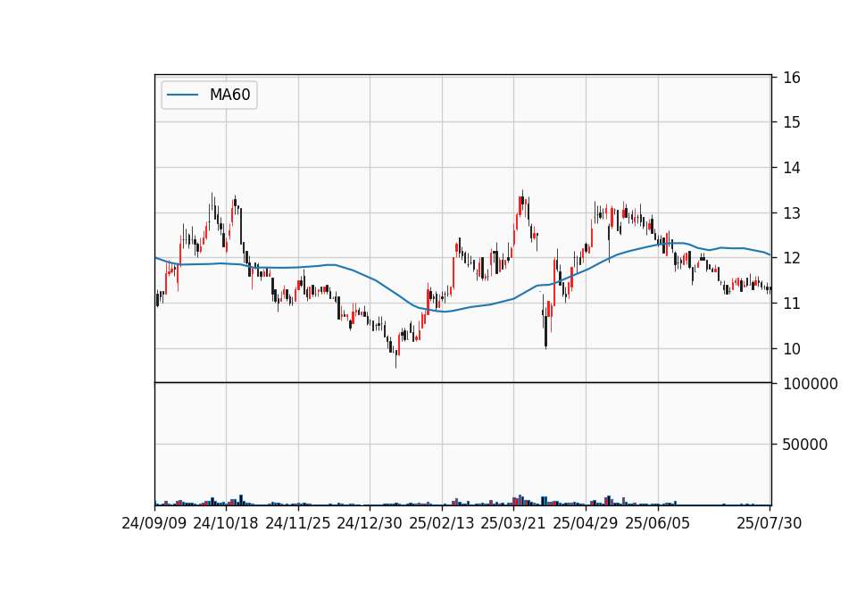Click the volume axis value 100000

click(x=811, y=384)
